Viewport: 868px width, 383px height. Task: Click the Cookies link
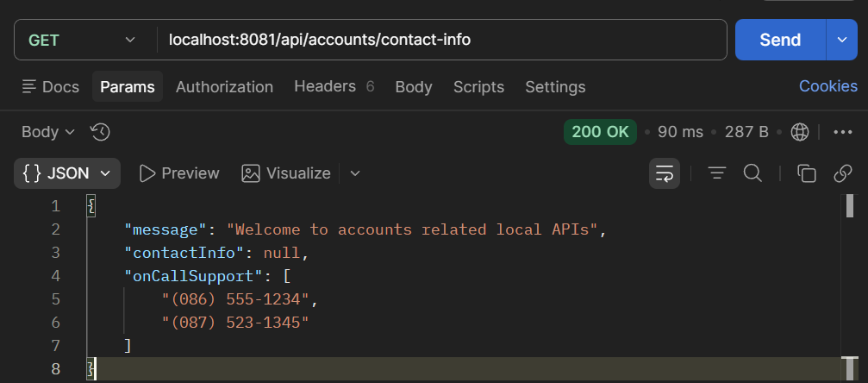pyautogui.click(x=828, y=86)
